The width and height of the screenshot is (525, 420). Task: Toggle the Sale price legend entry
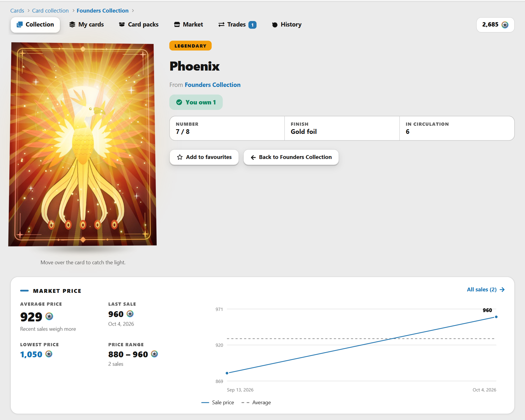tap(218, 402)
